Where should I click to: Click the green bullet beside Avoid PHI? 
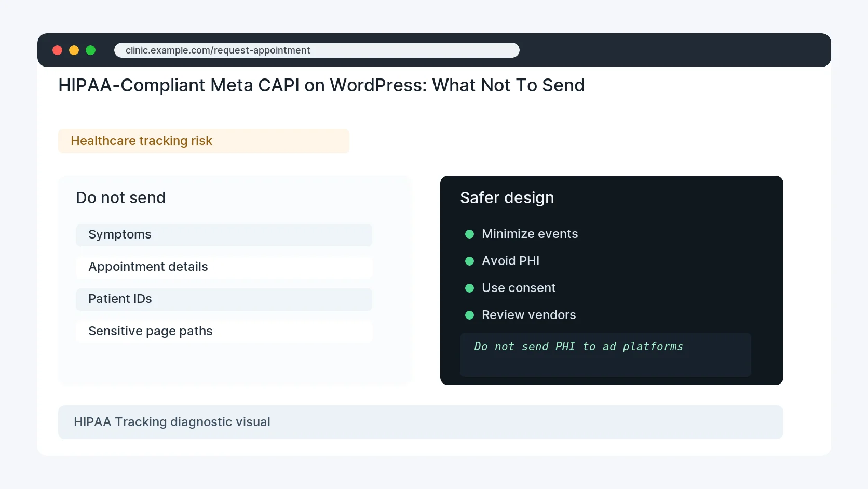470,261
